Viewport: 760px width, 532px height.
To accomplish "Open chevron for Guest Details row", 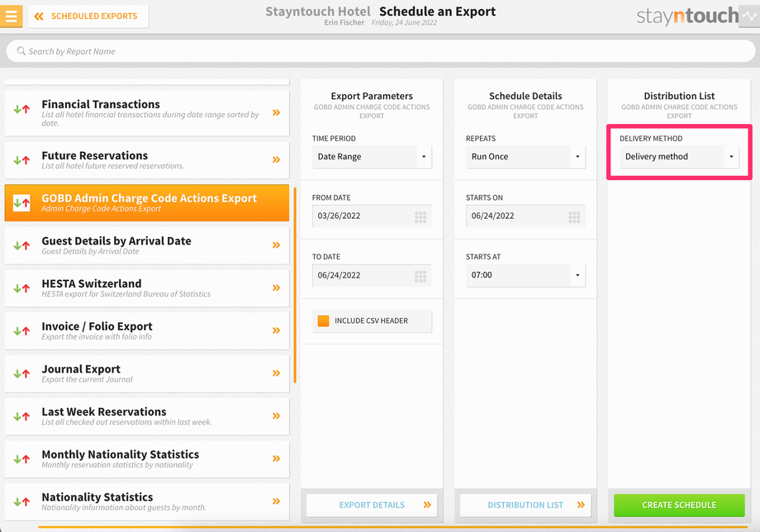I will coord(276,245).
